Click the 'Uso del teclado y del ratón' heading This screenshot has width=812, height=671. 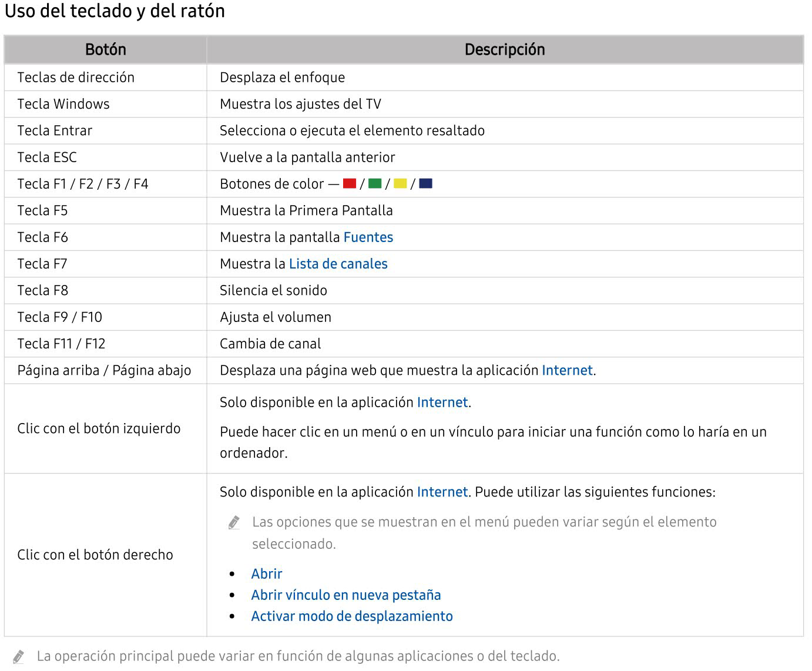115,11
